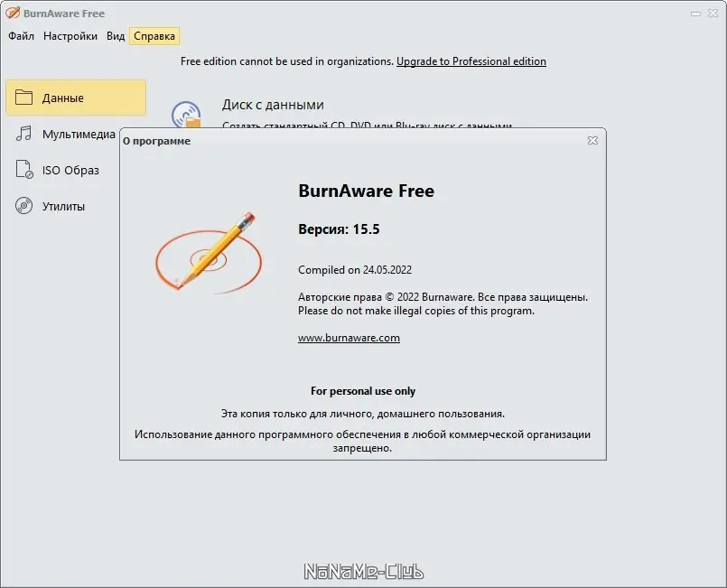This screenshot has height=588, width=727.
Task: Click the Версия: 15.5 text
Action: (x=339, y=229)
